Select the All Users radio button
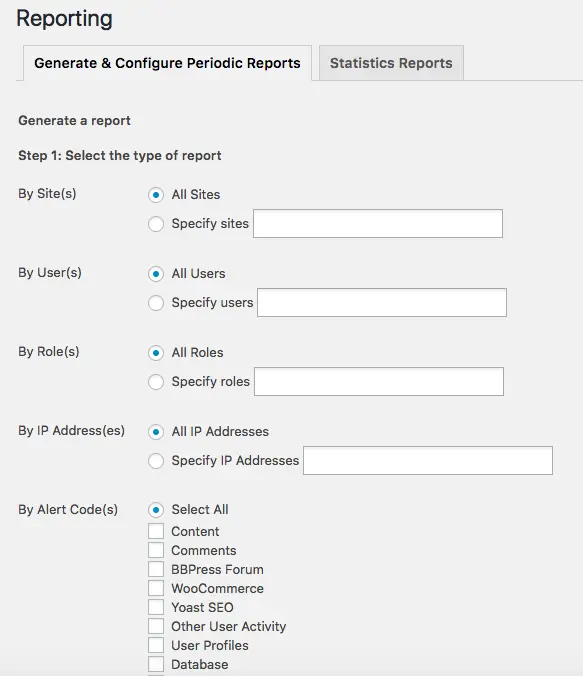This screenshot has height=676, width=583. click(x=156, y=274)
